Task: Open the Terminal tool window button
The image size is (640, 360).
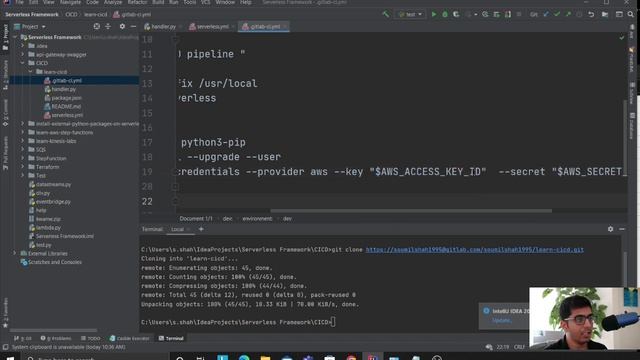Action: pyautogui.click(x=171, y=338)
